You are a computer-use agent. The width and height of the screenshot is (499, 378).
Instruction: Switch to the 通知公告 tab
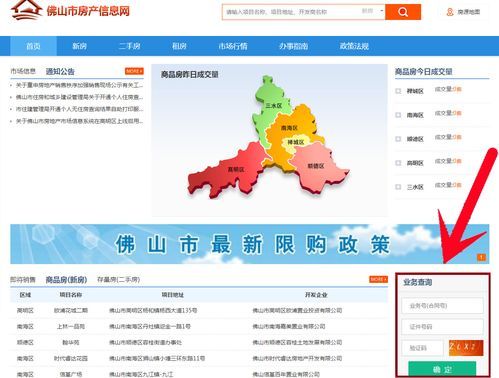pyautogui.click(x=60, y=71)
